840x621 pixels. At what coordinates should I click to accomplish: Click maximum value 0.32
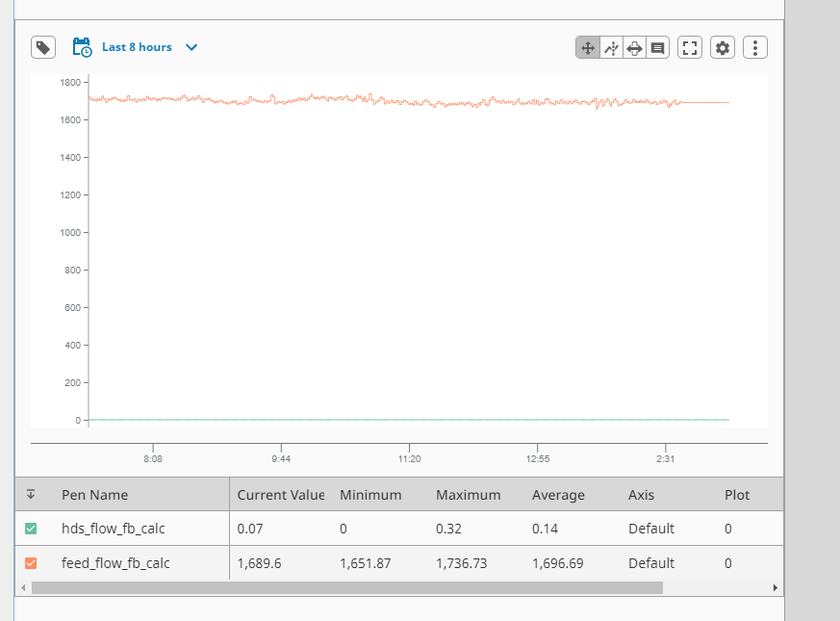pos(448,529)
